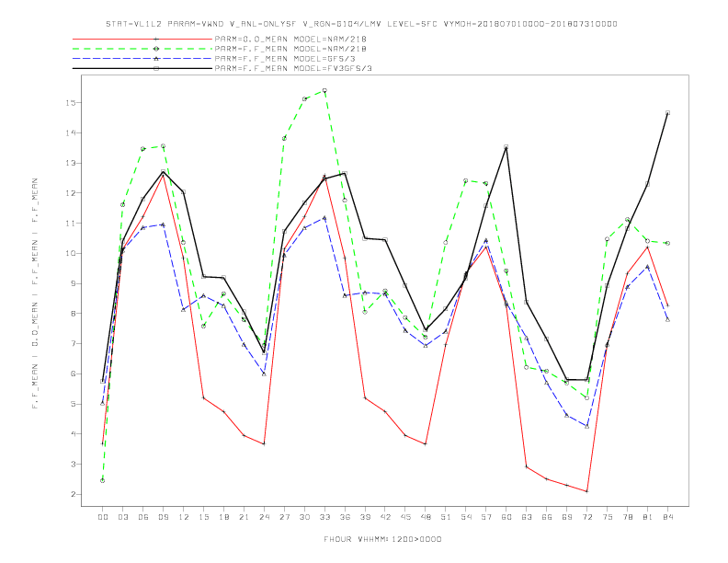Click x-axis tick label 24
This screenshot has height=563, width=728.
[264, 517]
